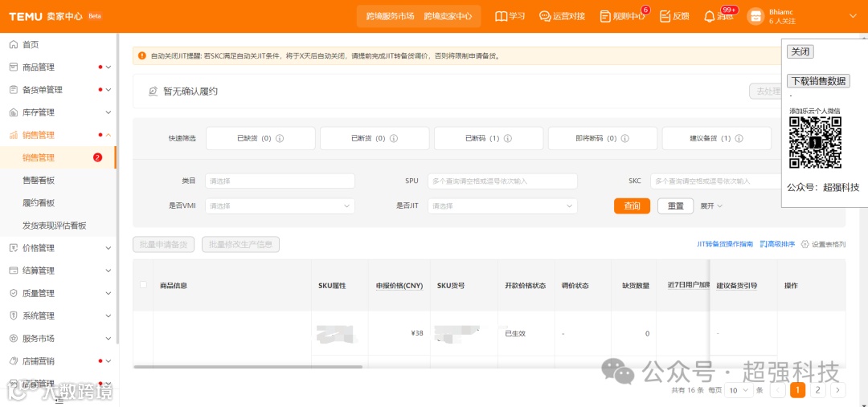Click orange warning icon in JIT notice
Image resolution: width=868 pixels, height=407 pixels.
tap(142, 56)
